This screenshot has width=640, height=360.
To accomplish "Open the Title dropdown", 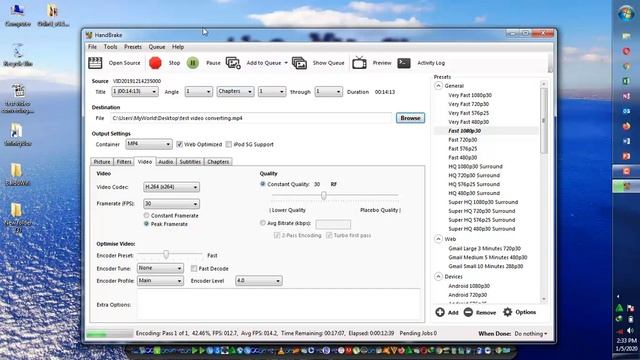I will 135,92.
